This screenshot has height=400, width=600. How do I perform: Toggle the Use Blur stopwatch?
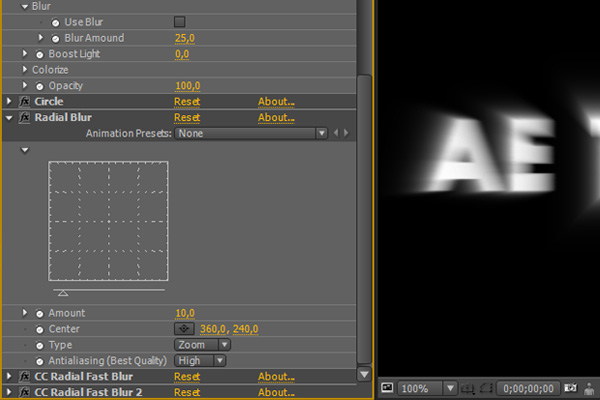55,23
